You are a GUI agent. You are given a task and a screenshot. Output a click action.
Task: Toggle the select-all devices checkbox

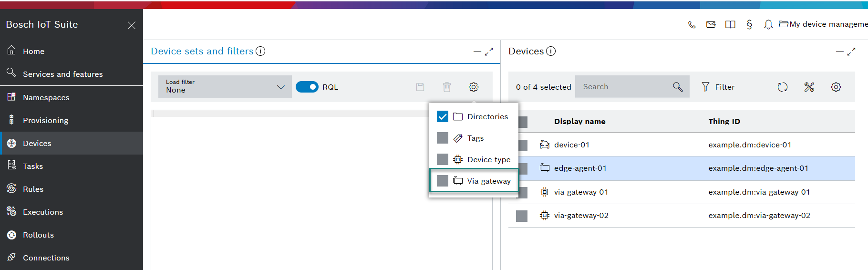523,122
